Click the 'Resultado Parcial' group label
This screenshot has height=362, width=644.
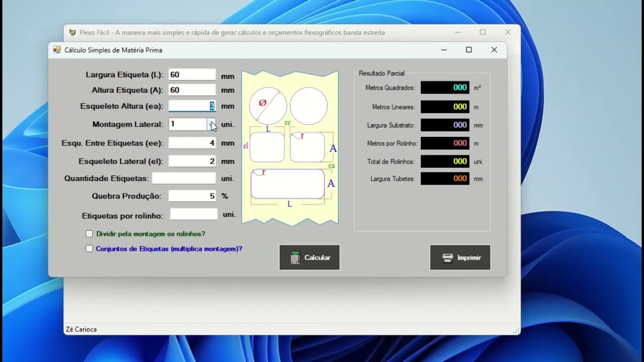click(x=381, y=73)
